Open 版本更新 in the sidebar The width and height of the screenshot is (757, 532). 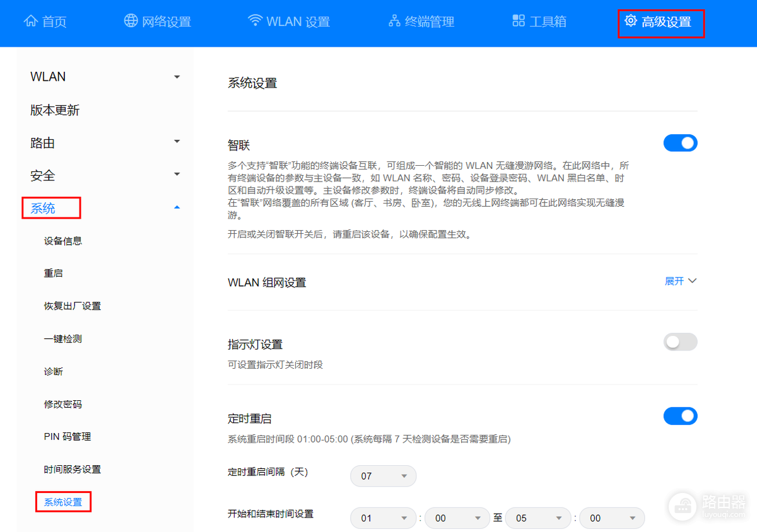pos(55,110)
